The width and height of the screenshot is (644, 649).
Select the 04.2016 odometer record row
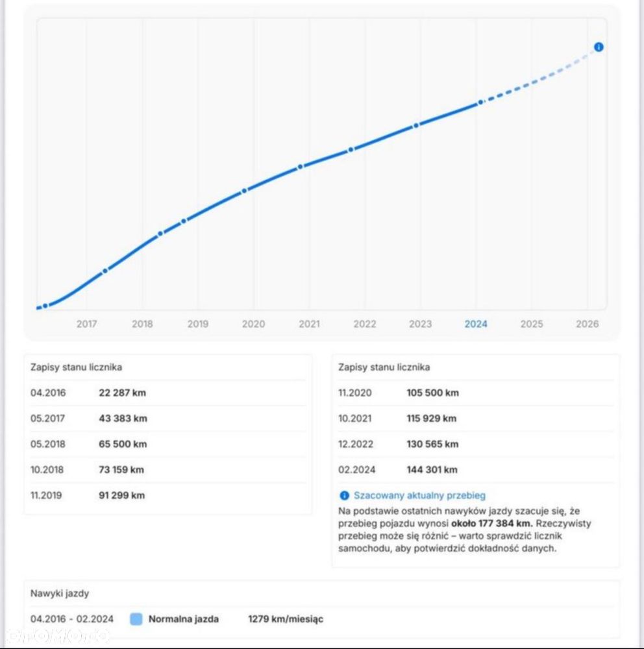168,393
